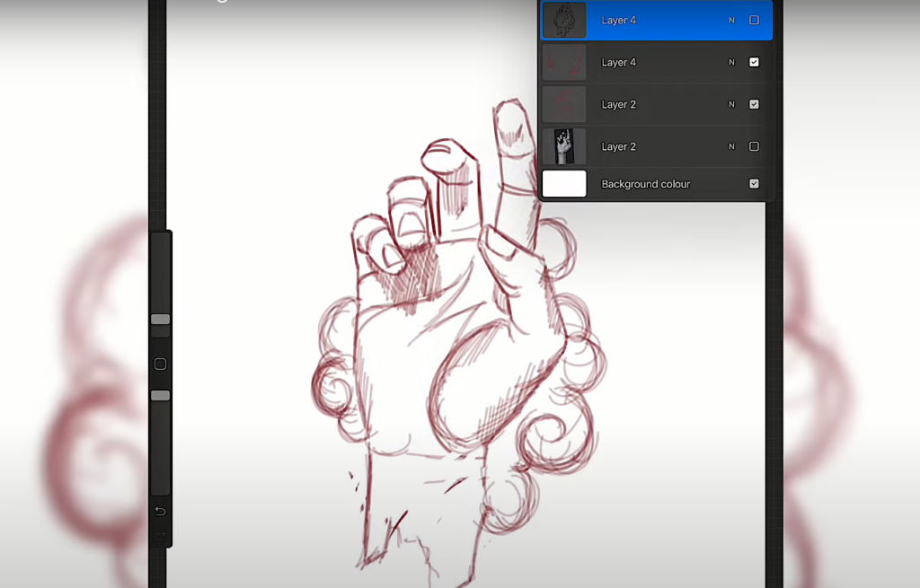Tap the hand photo thumbnail of Layer 2
This screenshot has width=920, height=588.
564,146
